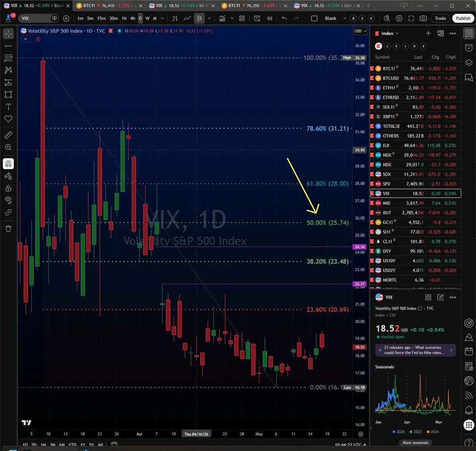Open the Fibonacci and Gann tools
The image size is (476, 451).
point(8,58)
